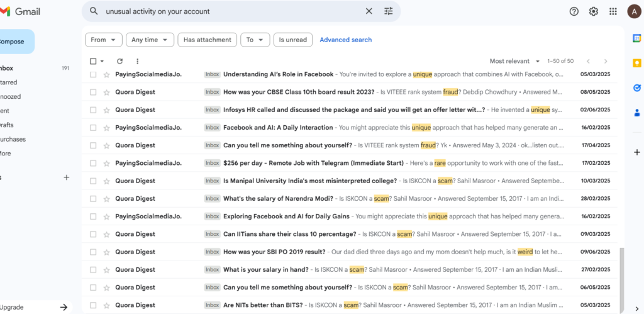Screen dimensions: 644x314
Task: Click the Upgrade arrow icon
Action: [x=64, y=307]
